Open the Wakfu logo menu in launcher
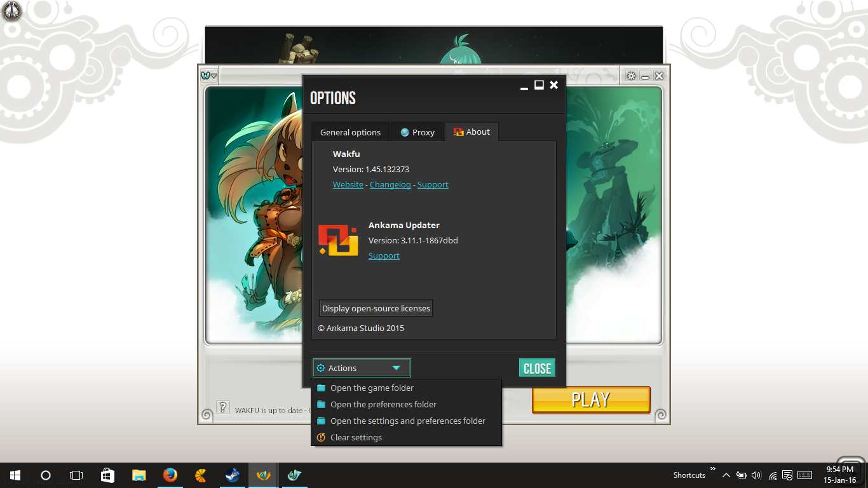This screenshot has width=868, height=488. point(208,76)
